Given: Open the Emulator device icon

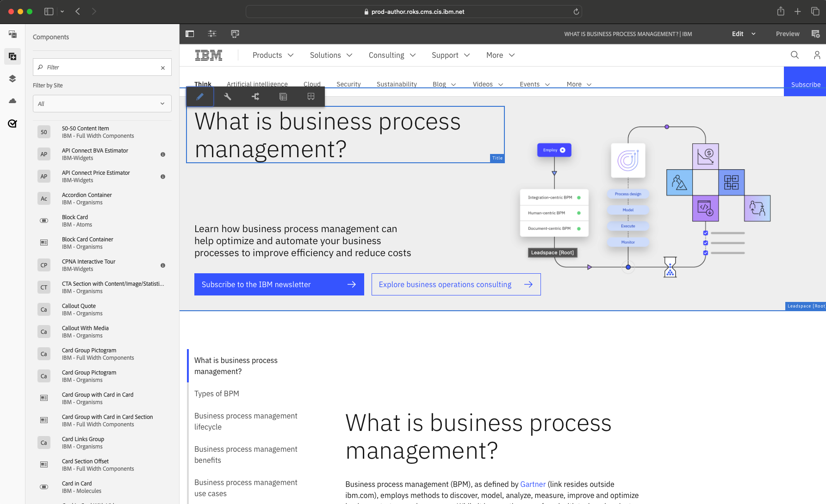Looking at the screenshot, I should tap(235, 34).
